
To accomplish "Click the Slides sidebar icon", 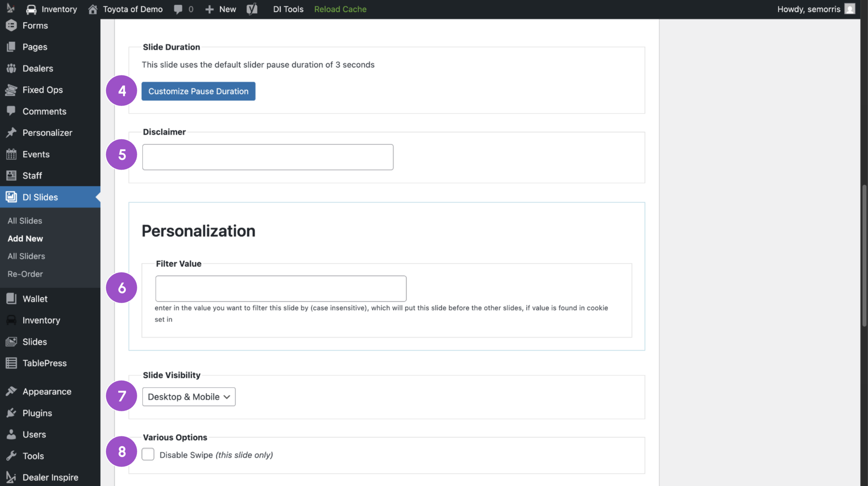I will point(11,342).
